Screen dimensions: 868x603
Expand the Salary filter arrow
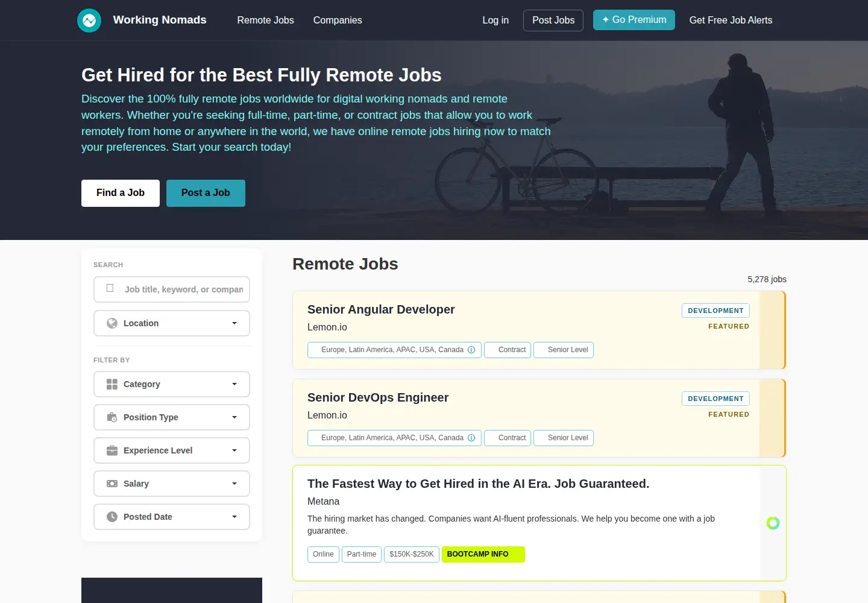(x=234, y=484)
